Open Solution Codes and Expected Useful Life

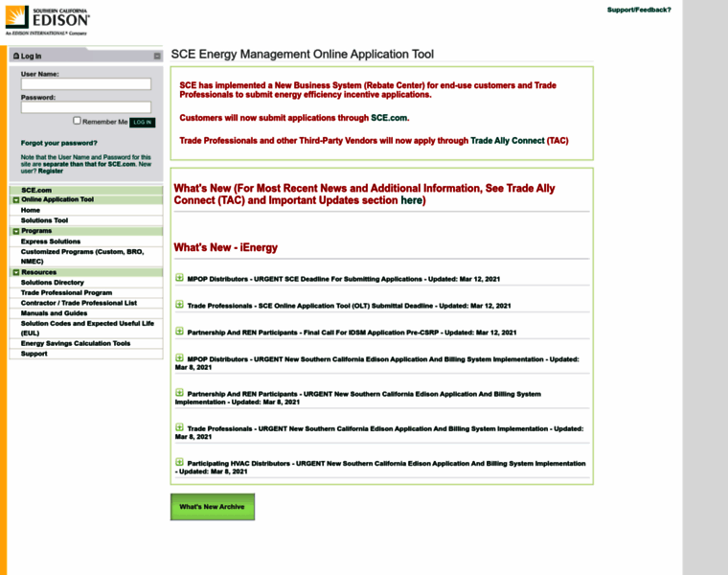click(87, 328)
